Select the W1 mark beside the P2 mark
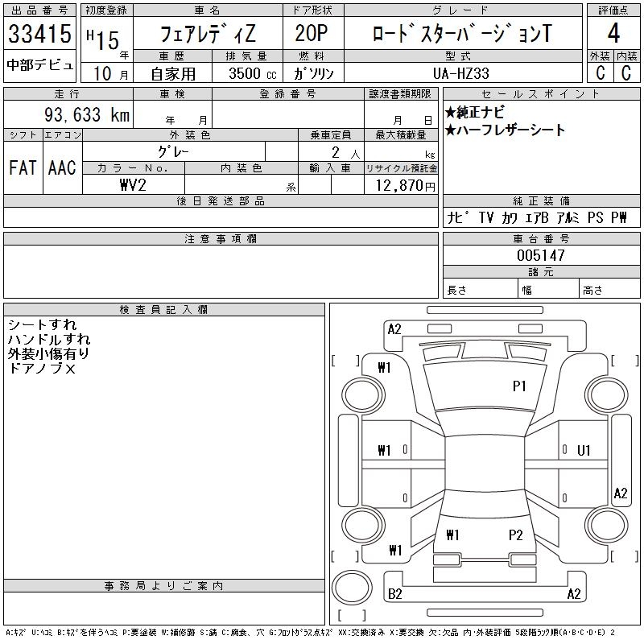Screen dimensions: 644x644 [452, 535]
